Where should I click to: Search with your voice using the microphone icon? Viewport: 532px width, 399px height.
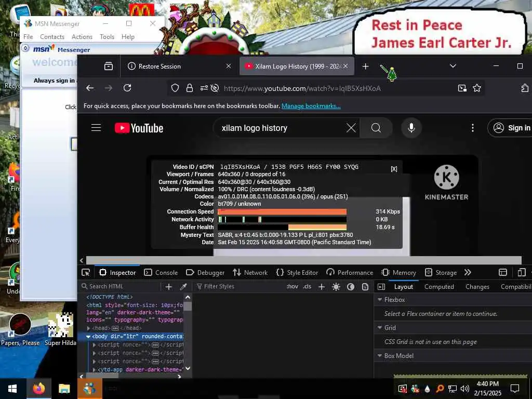[411, 128]
